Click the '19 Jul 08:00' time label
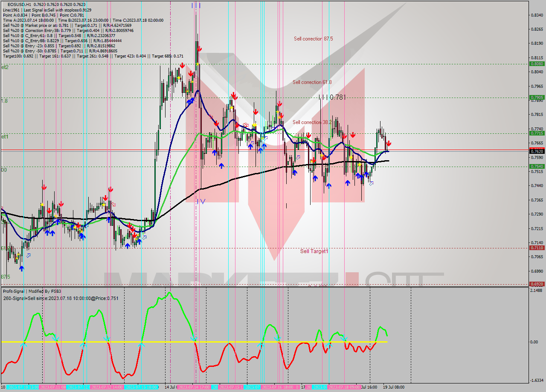The image size is (546, 392). (394, 387)
